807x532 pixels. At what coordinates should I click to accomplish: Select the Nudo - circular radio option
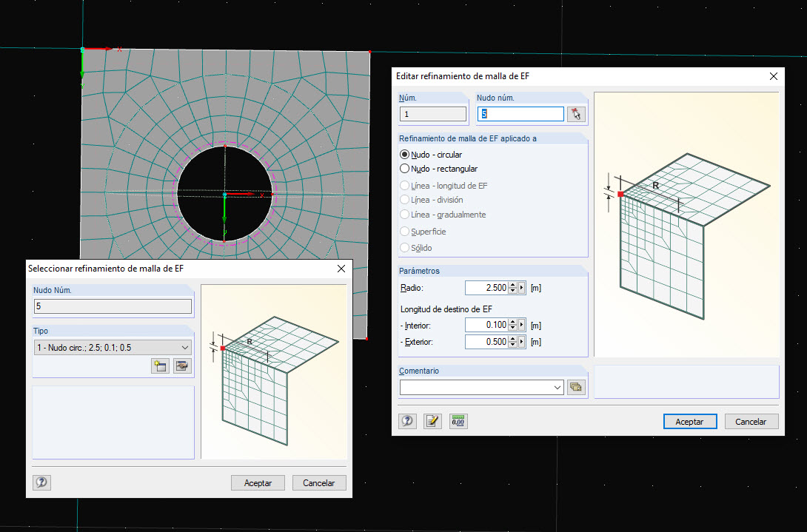click(404, 155)
